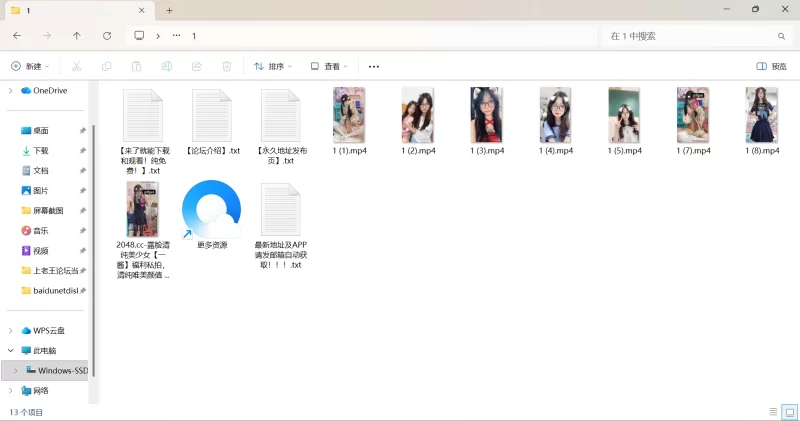Open the three-dot more options menu

coord(374,66)
